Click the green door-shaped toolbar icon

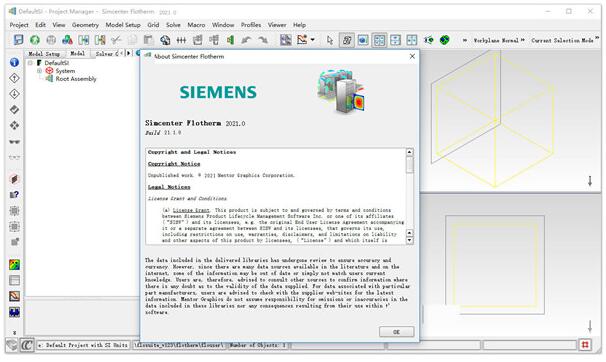tap(230, 40)
